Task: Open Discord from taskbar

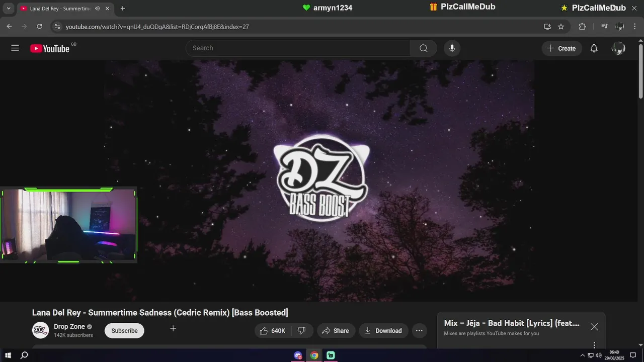Action: coord(298,355)
